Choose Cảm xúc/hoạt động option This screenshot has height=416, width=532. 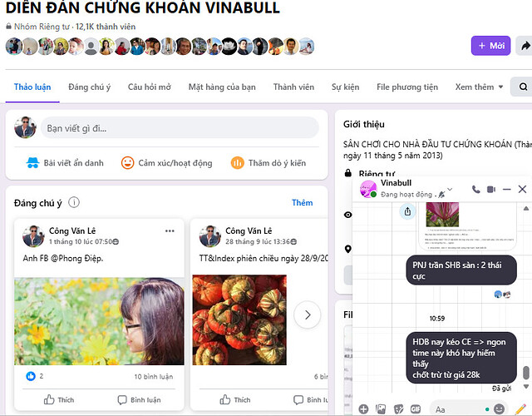(x=166, y=163)
